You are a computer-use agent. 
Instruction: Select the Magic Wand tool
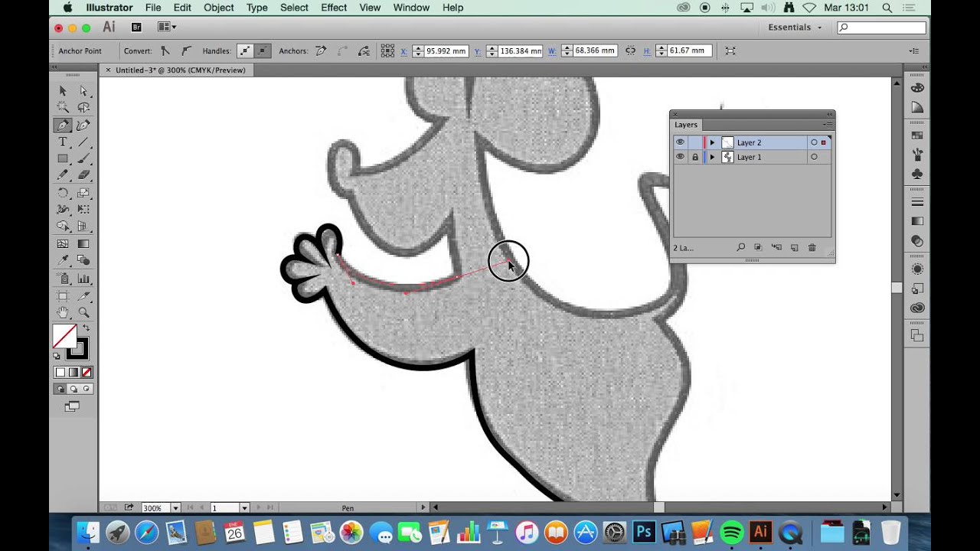tap(63, 108)
